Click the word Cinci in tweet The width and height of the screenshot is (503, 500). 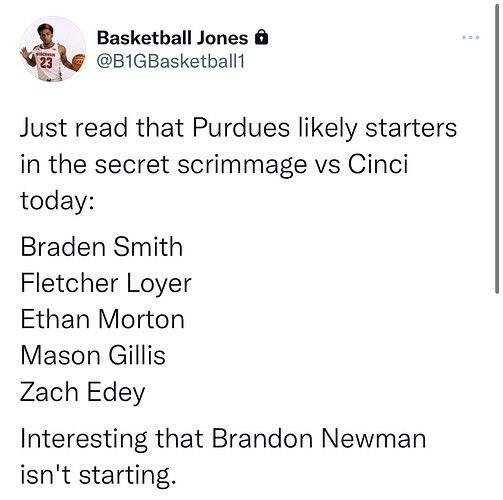[x=378, y=164]
